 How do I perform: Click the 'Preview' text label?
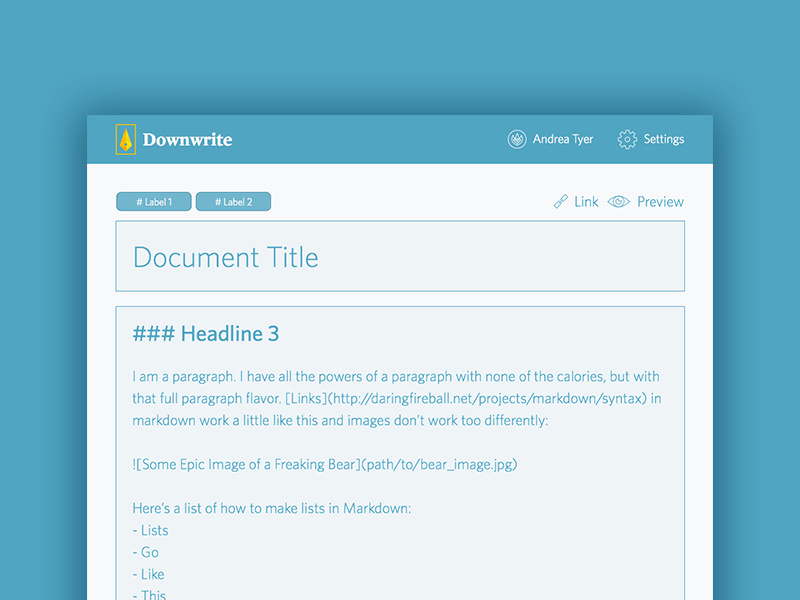click(x=659, y=201)
